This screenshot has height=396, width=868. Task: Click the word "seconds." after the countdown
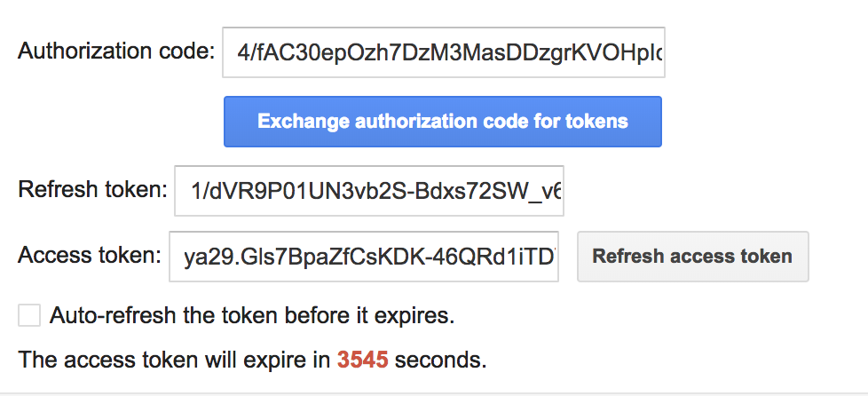pyautogui.click(x=440, y=360)
